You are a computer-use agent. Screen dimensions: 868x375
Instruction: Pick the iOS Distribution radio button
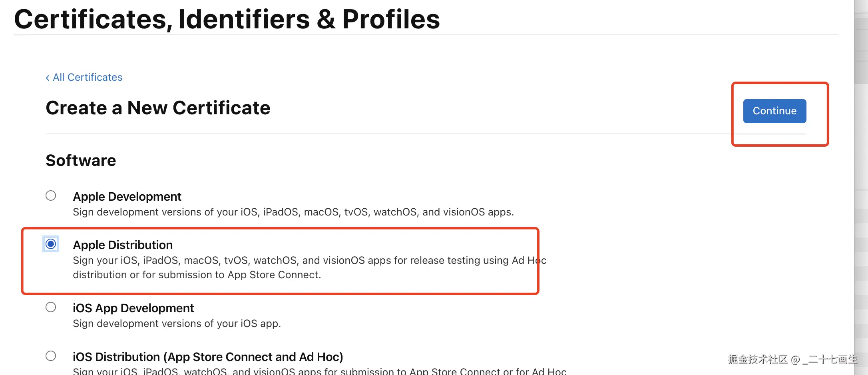51,356
